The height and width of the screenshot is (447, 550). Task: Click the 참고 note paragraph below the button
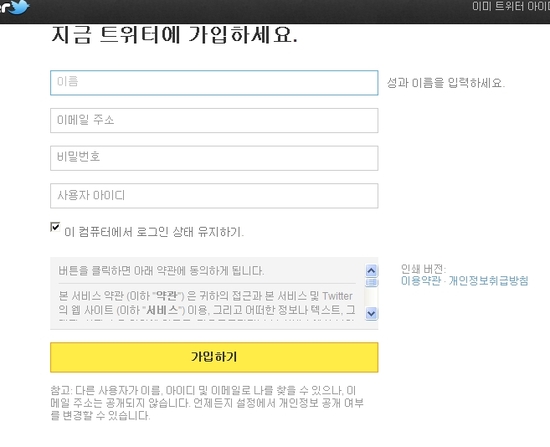pos(207,403)
